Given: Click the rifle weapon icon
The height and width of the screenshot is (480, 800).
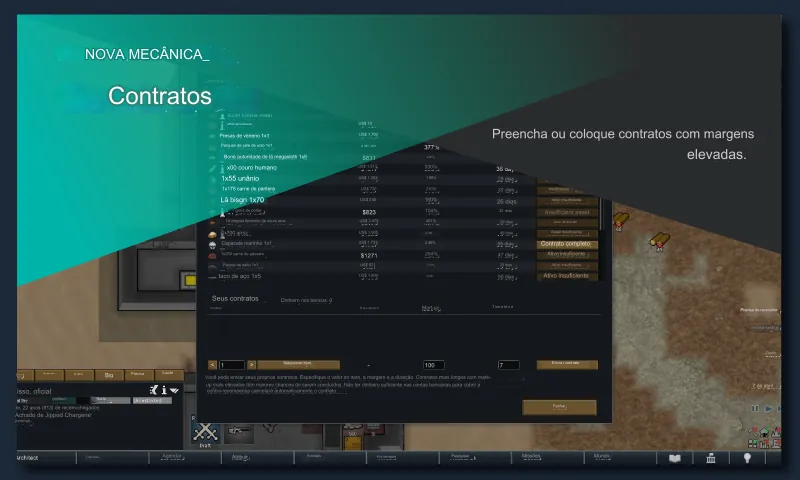Looking at the screenshot, I should click(x=238, y=431).
